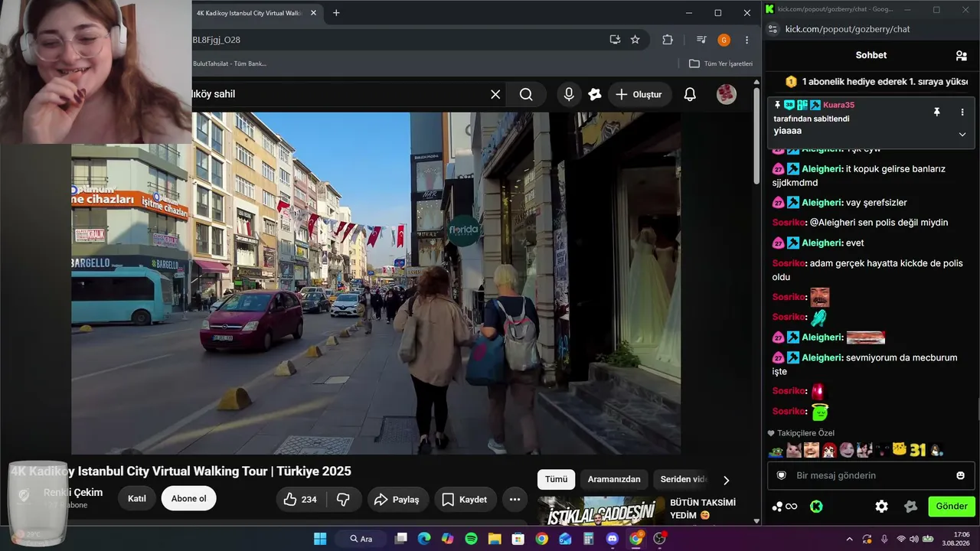Show hidden system tray icons
The image size is (980, 551).
point(849,539)
